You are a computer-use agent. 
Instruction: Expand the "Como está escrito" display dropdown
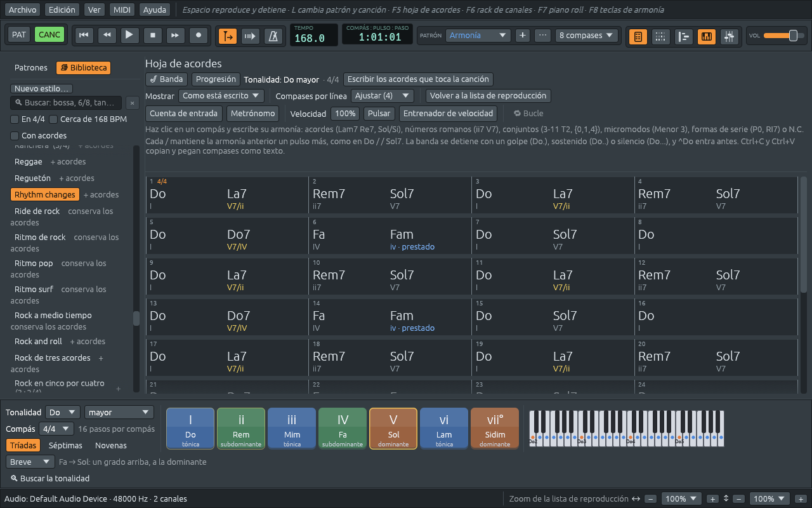221,96
